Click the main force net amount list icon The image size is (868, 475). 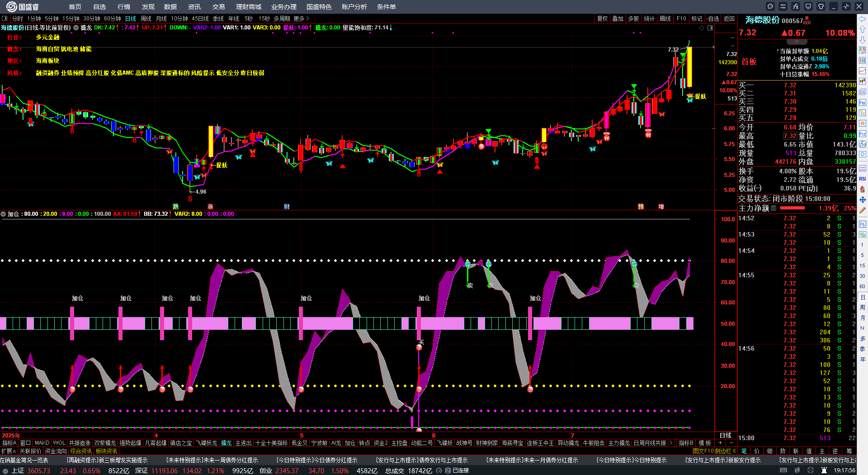click(x=774, y=208)
